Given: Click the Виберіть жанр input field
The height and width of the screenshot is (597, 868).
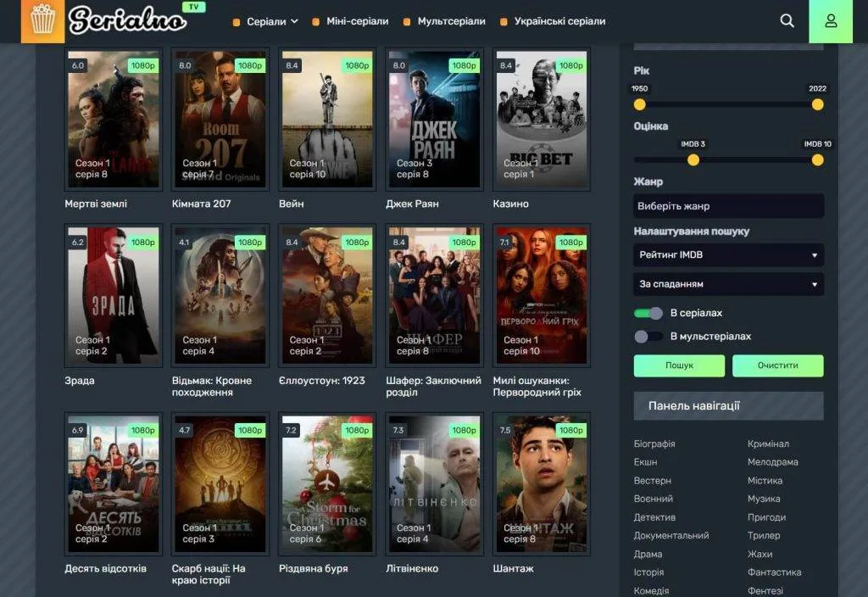Looking at the screenshot, I should (x=728, y=206).
